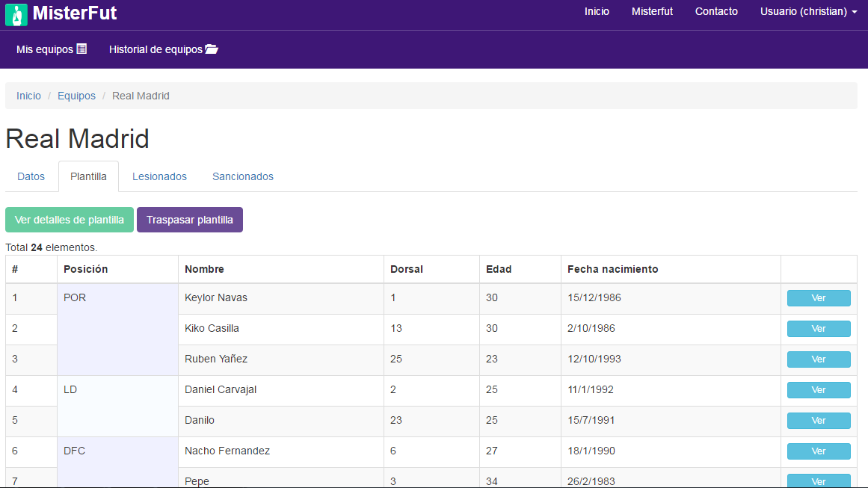
Task: Click Ver for Nacho Fernandez
Action: coord(819,451)
